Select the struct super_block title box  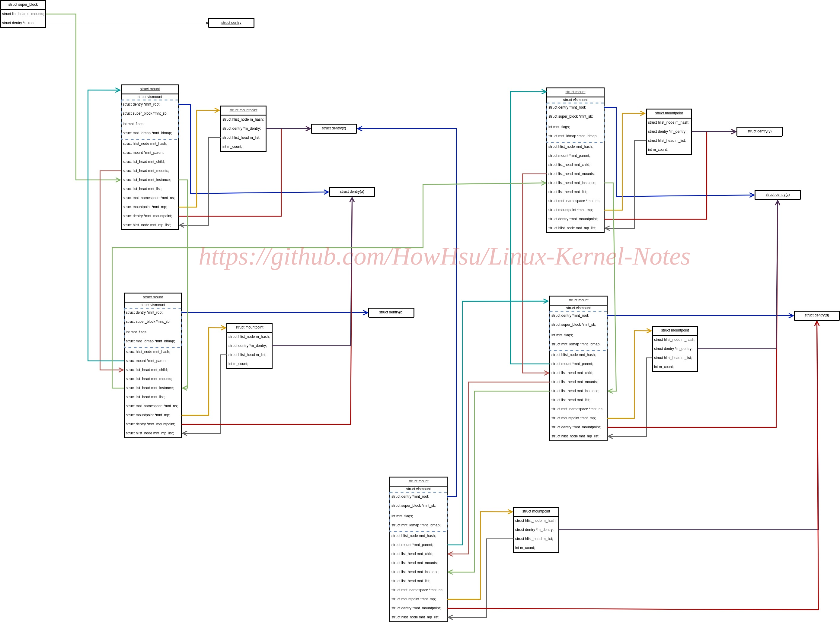23,5
